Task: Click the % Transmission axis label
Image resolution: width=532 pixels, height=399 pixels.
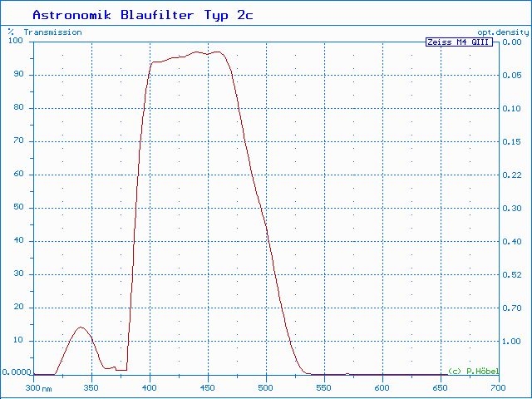Action: (46, 32)
